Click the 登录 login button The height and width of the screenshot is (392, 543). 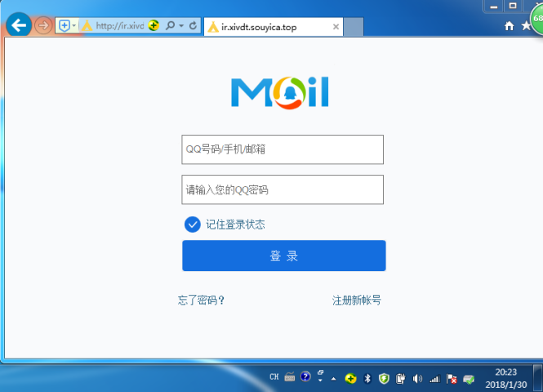coord(284,256)
